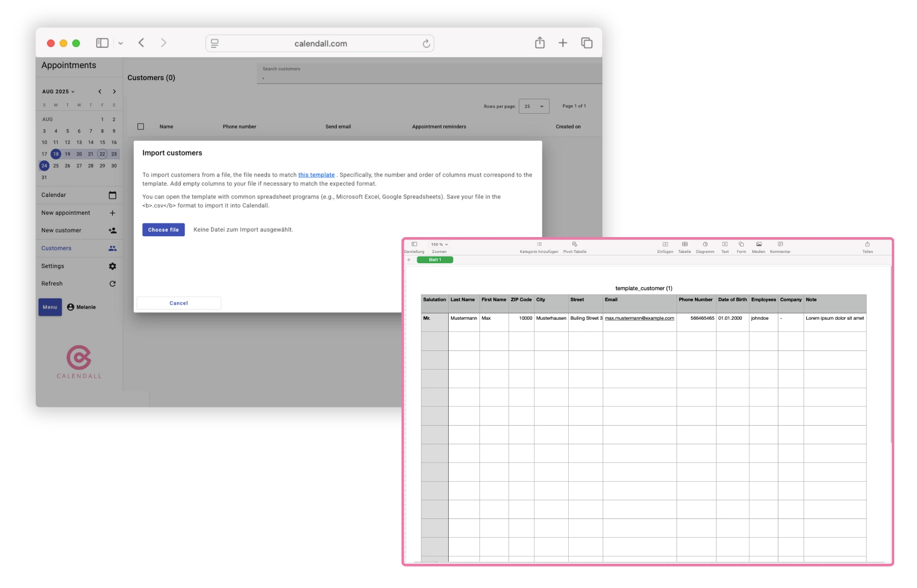This screenshot has width=917, height=588.
Task: Open the AUG 2025 month selector
Action: (x=57, y=91)
